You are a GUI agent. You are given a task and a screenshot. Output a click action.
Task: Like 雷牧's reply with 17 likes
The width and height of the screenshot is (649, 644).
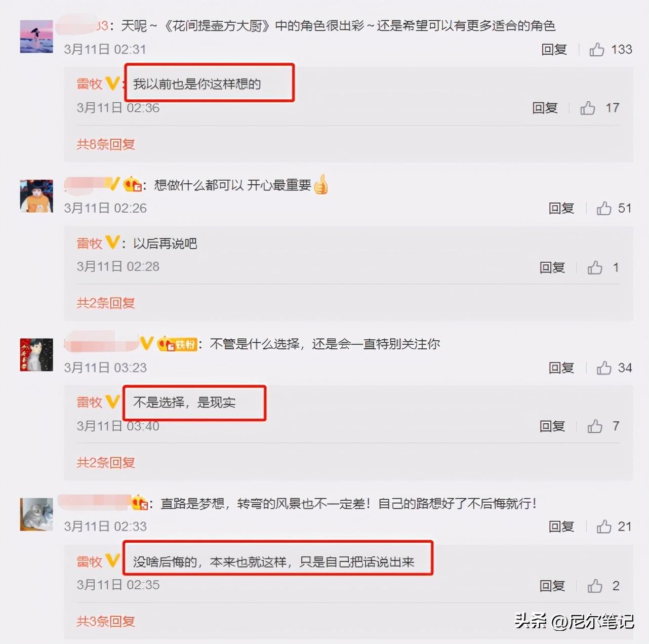pos(588,108)
